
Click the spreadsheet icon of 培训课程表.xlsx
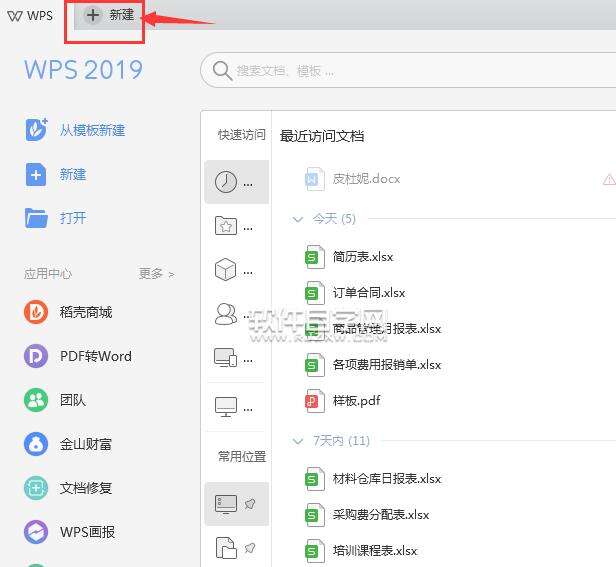pos(315,550)
